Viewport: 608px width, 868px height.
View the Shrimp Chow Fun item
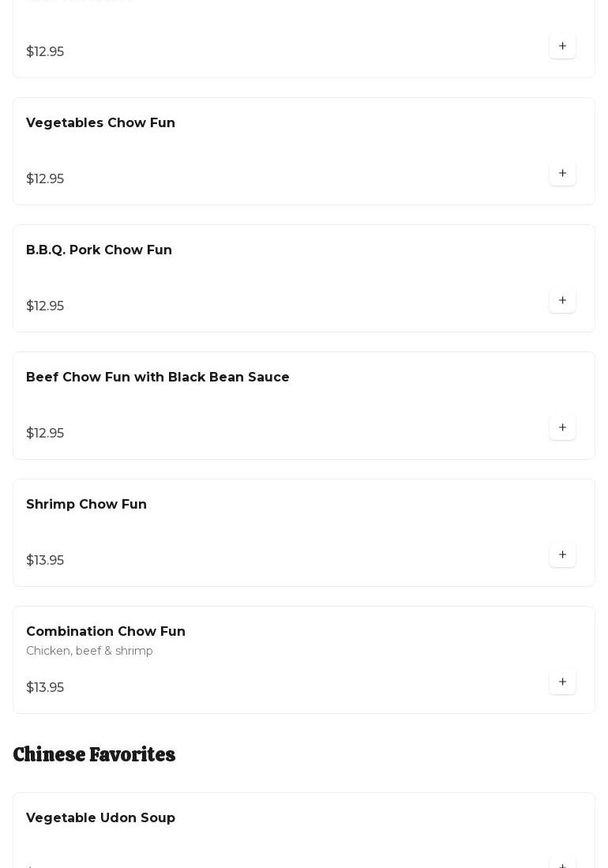pyautogui.click(x=86, y=505)
